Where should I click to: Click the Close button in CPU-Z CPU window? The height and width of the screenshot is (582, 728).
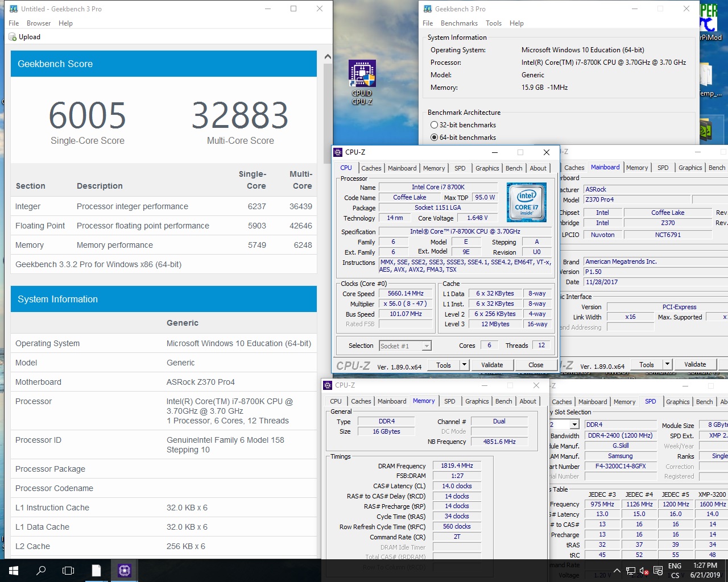pos(536,365)
